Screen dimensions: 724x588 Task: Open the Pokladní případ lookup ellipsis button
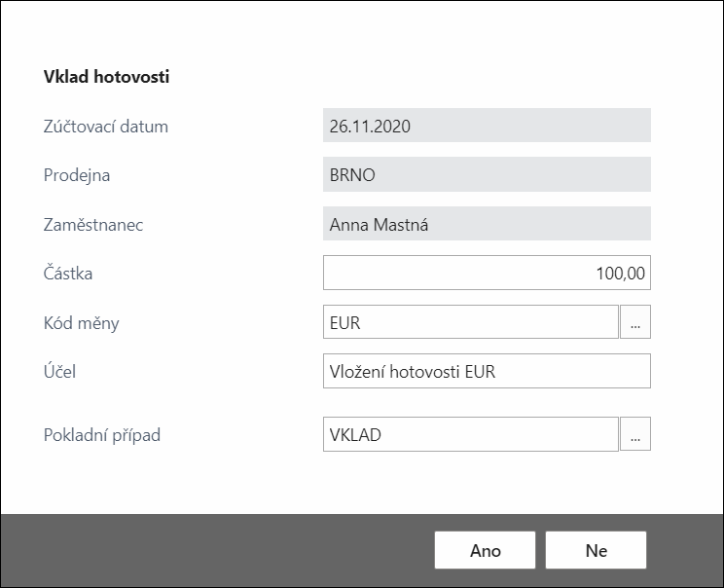(x=635, y=434)
